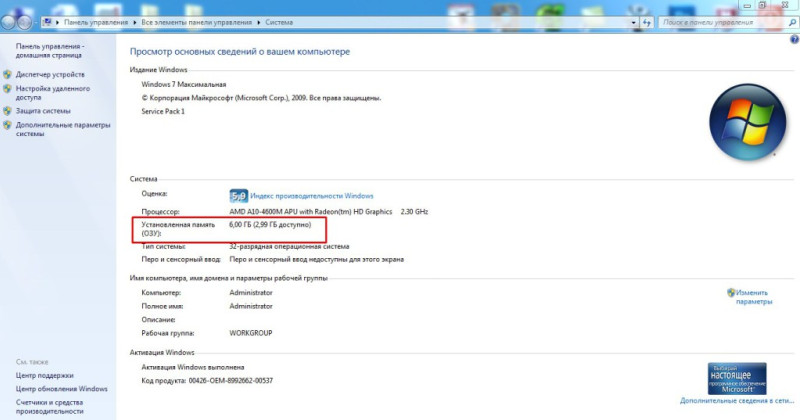The height and width of the screenshot is (420, 800).
Task: Click the 5,9 performance rating badge
Action: point(239,196)
